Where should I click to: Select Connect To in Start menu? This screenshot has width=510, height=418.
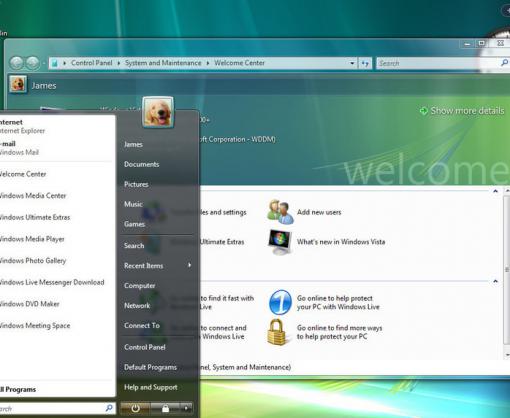tap(142, 326)
